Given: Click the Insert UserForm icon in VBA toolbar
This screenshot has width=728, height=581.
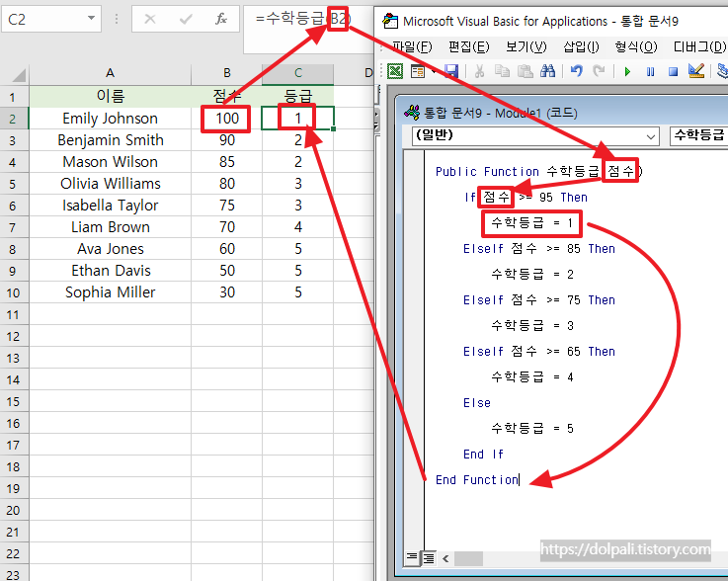Looking at the screenshot, I should click(418, 71).
